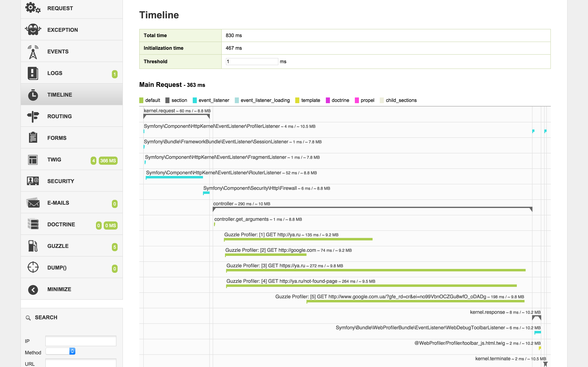
Task: Click the Events antenna tower icon
Action: (33, 52)
